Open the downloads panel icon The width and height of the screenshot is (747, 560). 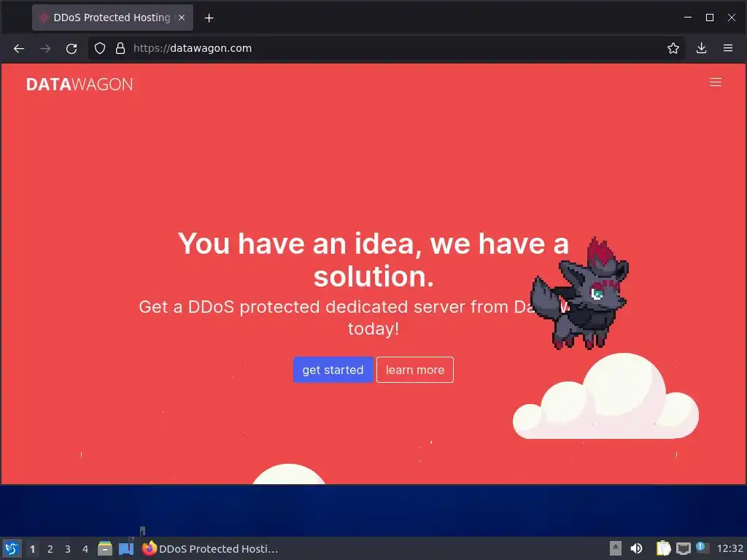(x=701, y=48)
